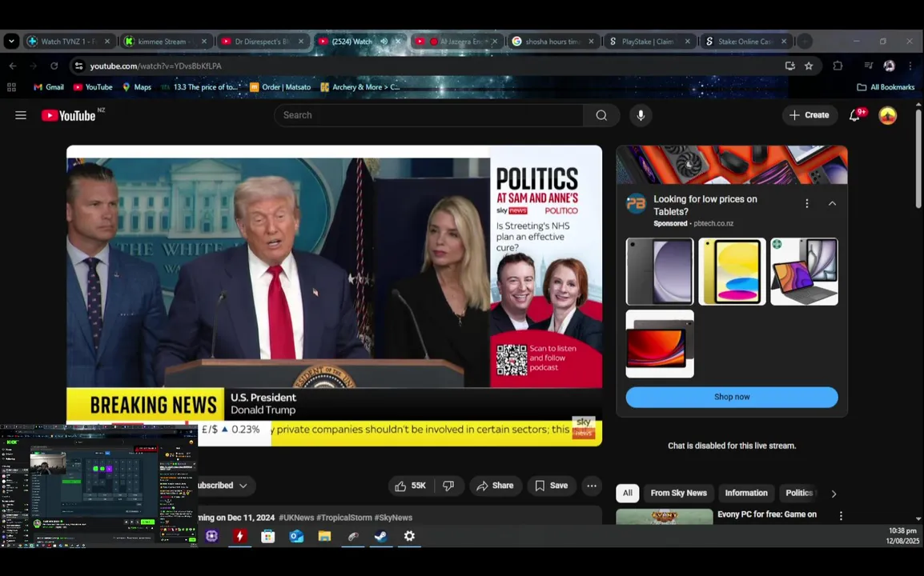Click Shop now on the tablets ad
The image size is (924, 576).
point(732,397)
